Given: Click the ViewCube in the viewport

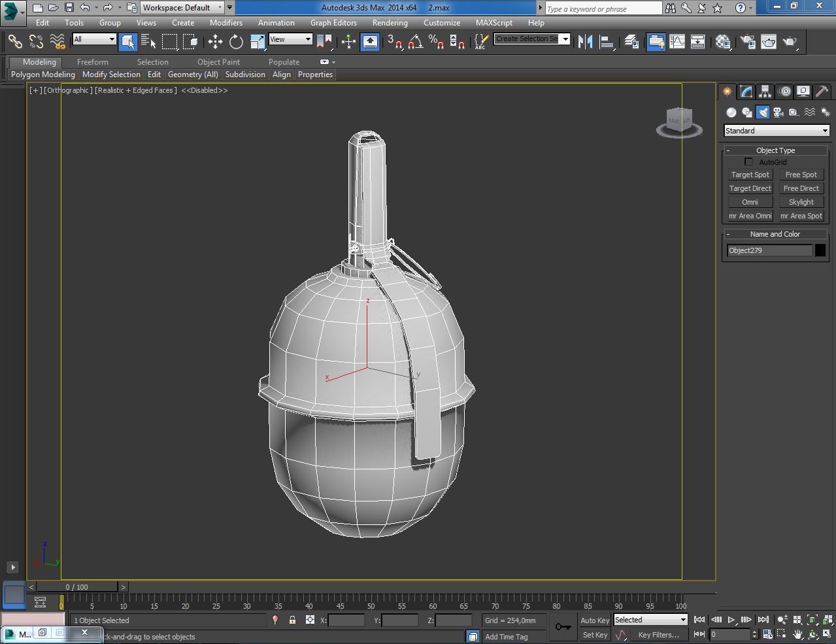Looking at the screenshot, I should click(679, 123).
